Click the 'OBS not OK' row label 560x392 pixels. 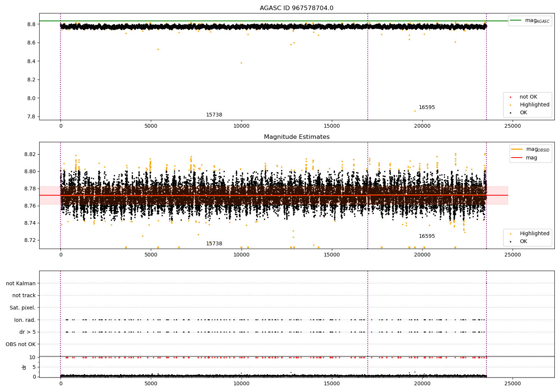coord(21,344)
